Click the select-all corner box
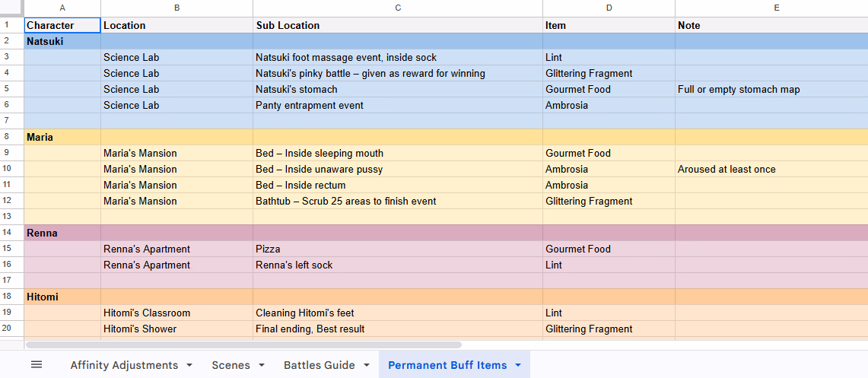 tap(11, 8)
